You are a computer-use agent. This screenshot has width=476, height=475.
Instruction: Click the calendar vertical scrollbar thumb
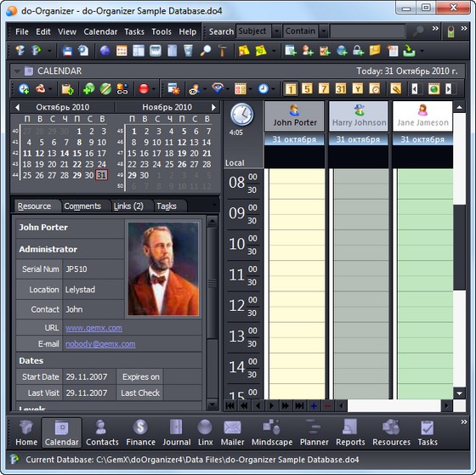coord(459,247)
